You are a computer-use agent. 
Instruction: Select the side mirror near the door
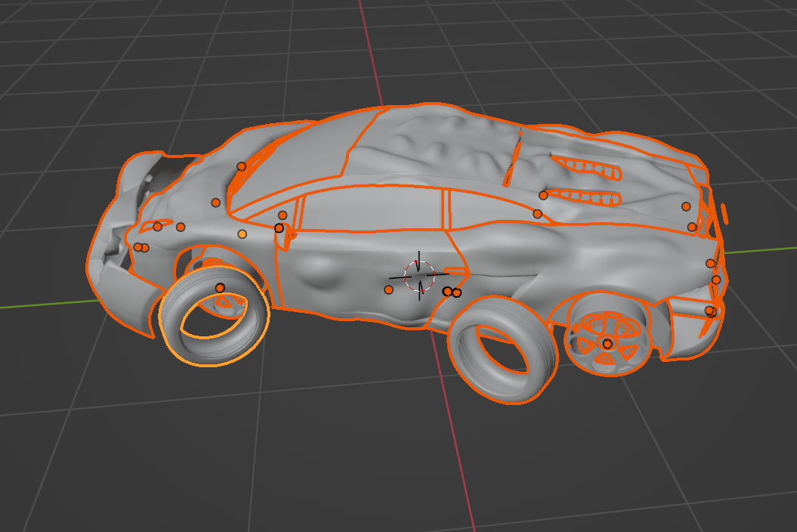[285, 237]
